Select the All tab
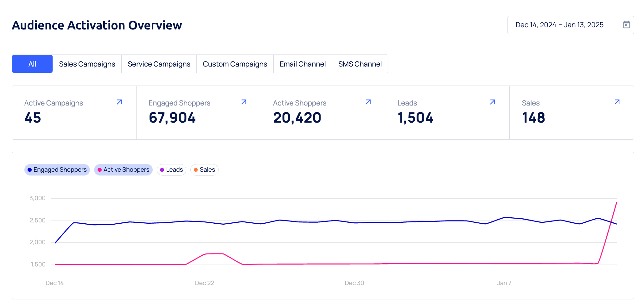This screenshot has height=307, width=644. click(32, 64)
